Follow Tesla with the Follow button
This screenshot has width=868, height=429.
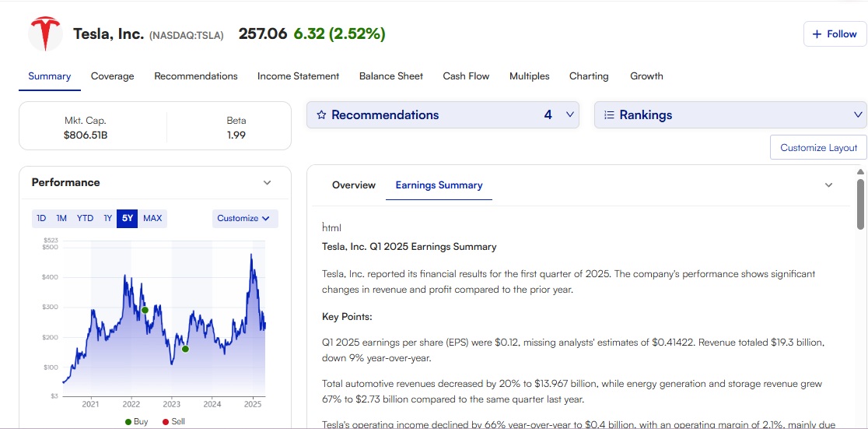tap(835, 33)
